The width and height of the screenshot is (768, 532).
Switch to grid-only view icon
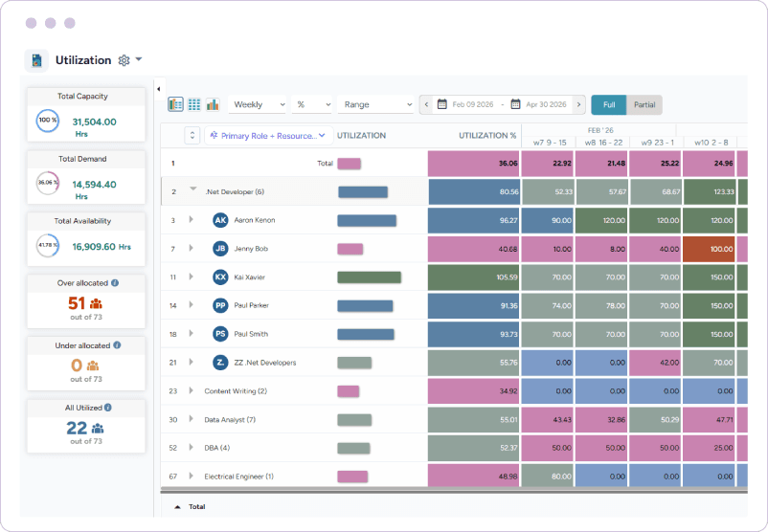point(194,104)
